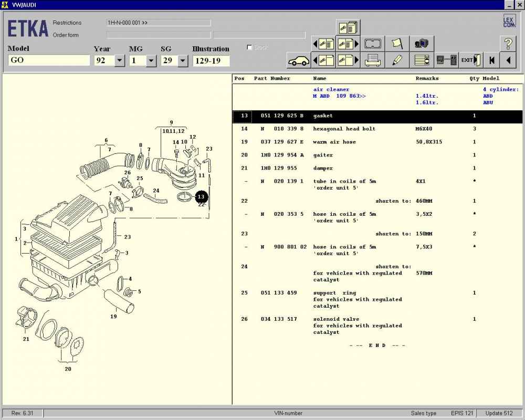Click callout number 26 in the diagram
This screenshot has width=525, height=420.
point(128,173)
